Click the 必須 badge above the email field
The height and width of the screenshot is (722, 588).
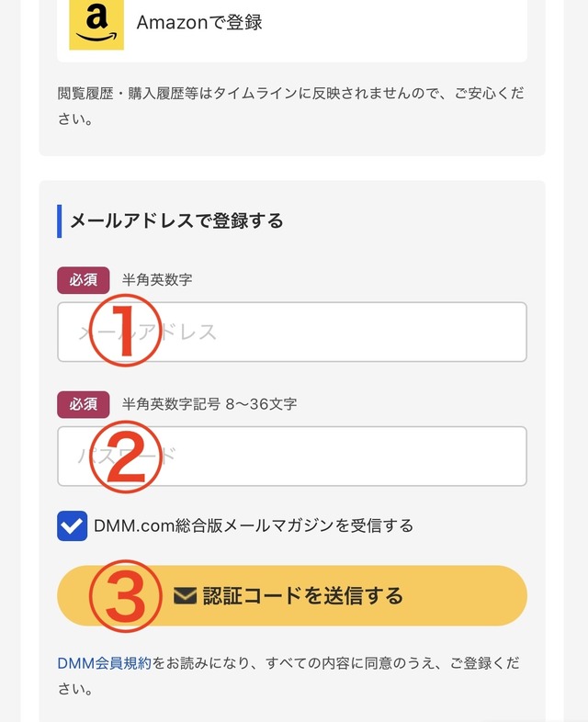83,279
